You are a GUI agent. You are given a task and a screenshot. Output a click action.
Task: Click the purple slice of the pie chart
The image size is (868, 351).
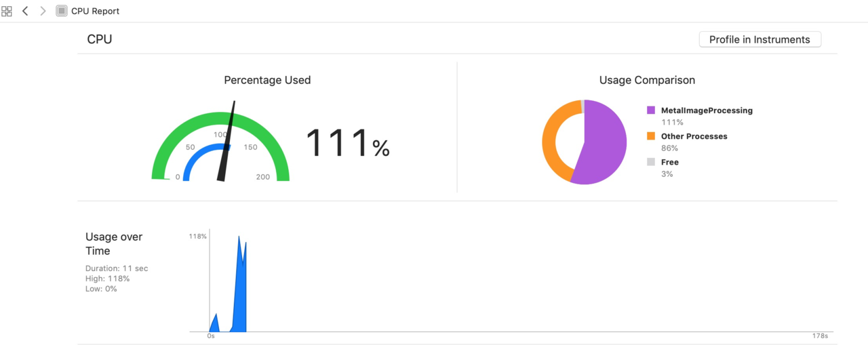click(604, 142)
